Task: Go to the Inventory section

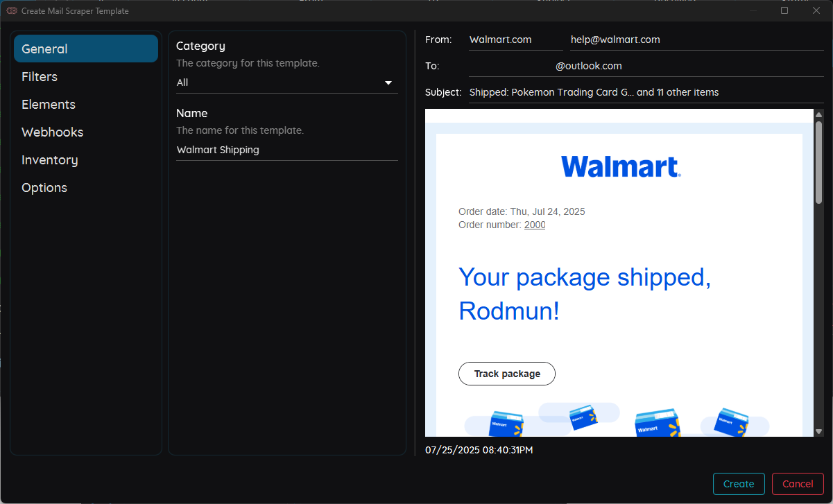Action: (x=50, y=160)
